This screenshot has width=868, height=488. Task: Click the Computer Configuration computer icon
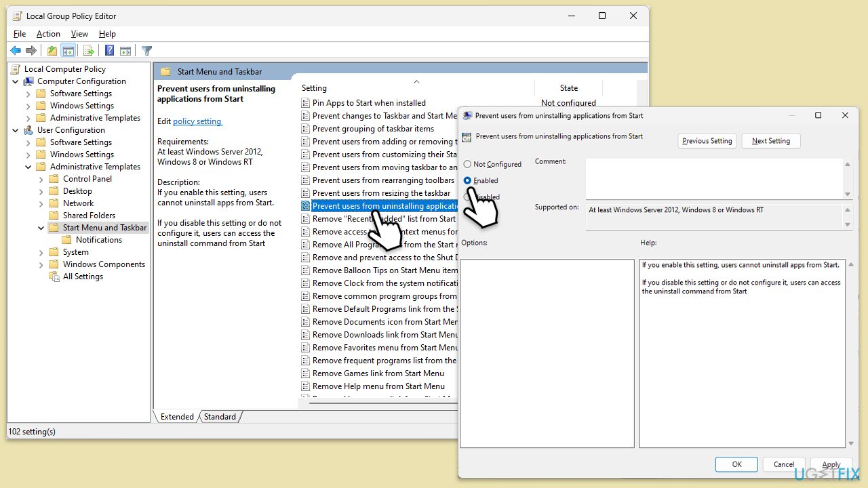pos(28,81)
